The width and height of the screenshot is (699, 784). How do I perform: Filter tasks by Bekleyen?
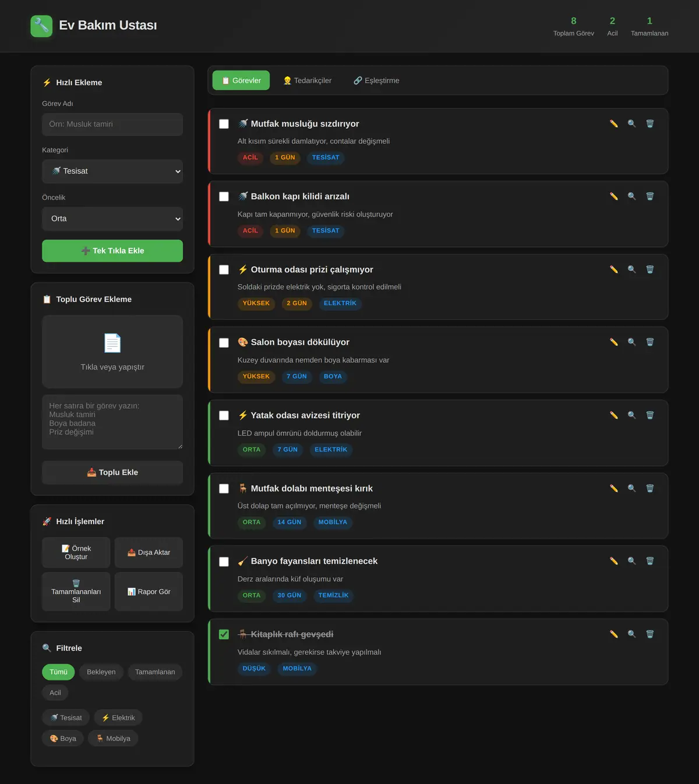coord(101,672)
